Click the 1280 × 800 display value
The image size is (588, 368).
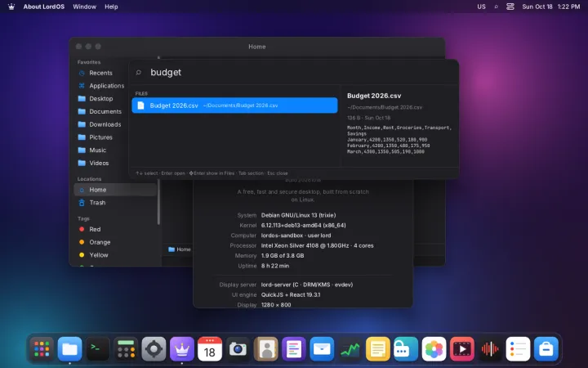click(276, 304)
